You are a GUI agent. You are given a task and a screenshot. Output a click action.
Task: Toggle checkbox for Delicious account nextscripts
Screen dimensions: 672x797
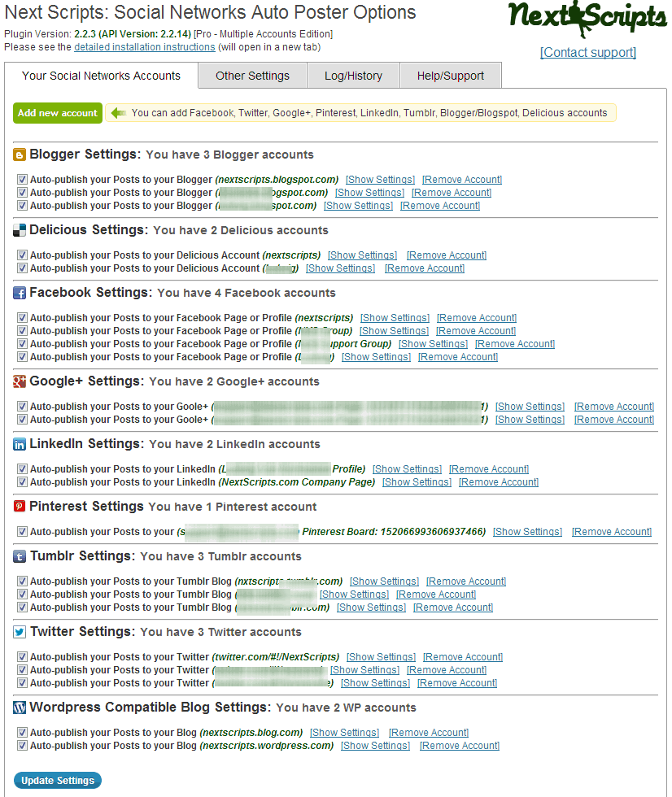click(x=22, y=255)
